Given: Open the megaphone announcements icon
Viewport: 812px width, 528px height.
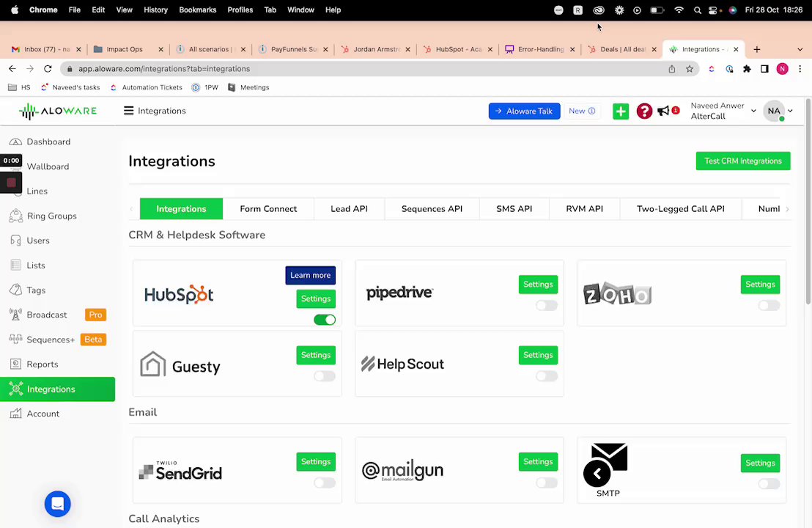Looking at the screenshot, I should 663,111.
